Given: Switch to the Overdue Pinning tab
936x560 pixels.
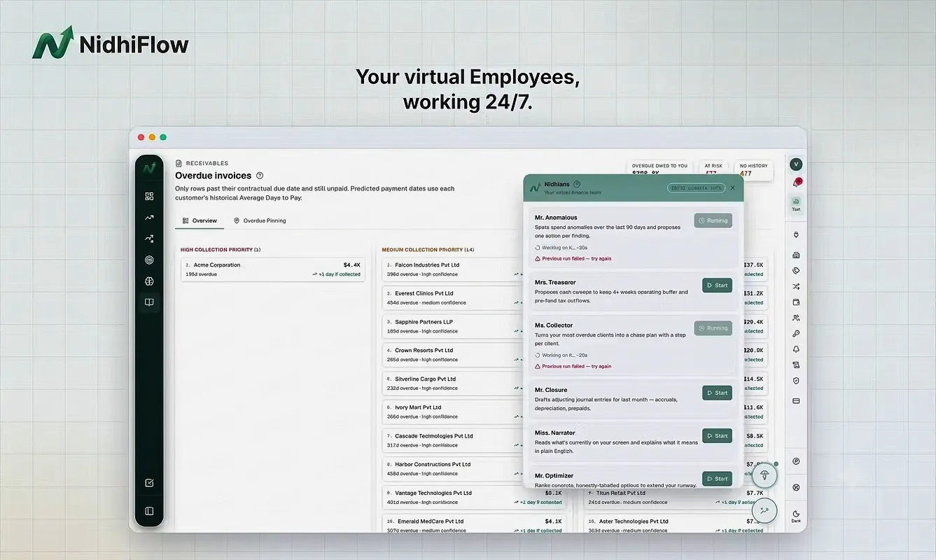Looking at the screenshot, I should point(260,220).
